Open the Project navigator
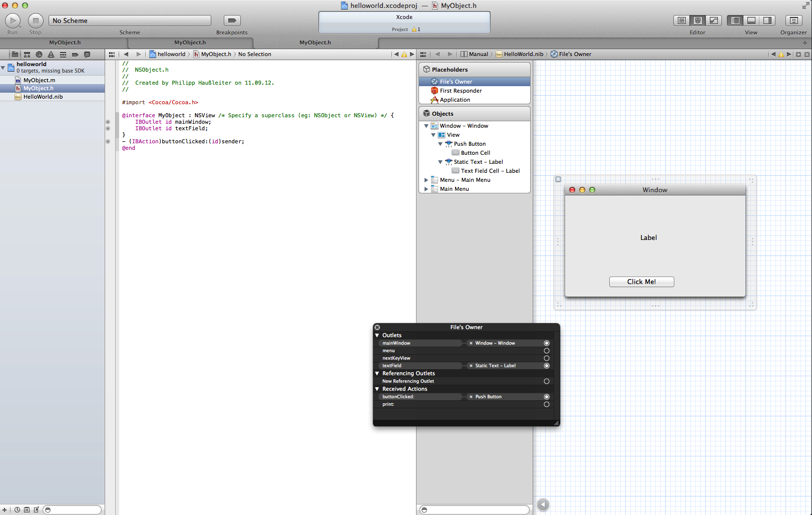 (x=15, y=54)
